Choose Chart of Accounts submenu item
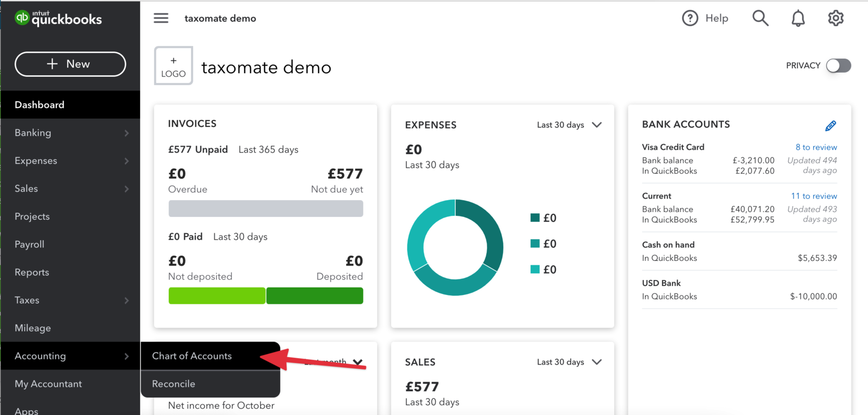This screenshot has height=415, width=868. pyautogui.click(x=210, y=356)
